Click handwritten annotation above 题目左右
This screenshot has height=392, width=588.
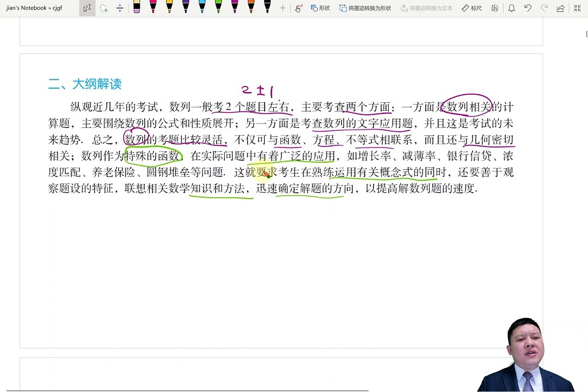pyautogui.click(x=259, y=90)
